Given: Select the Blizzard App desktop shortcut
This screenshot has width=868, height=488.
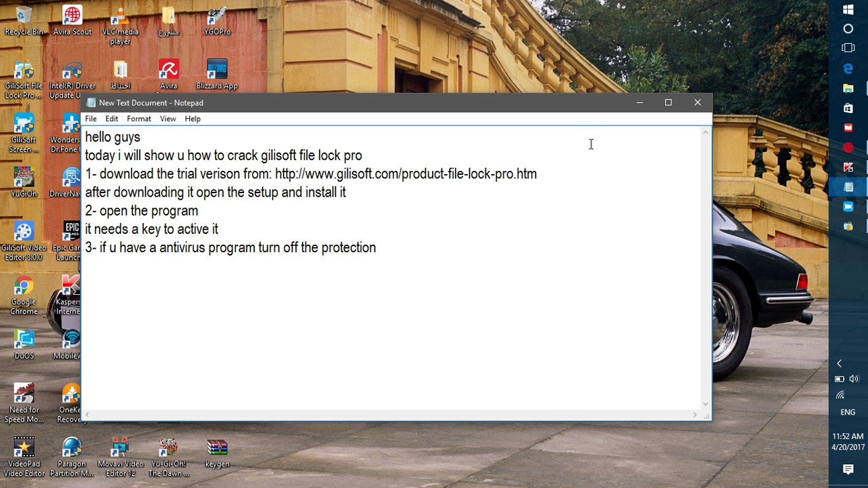Looking at the screenshot, I should 217,75.
